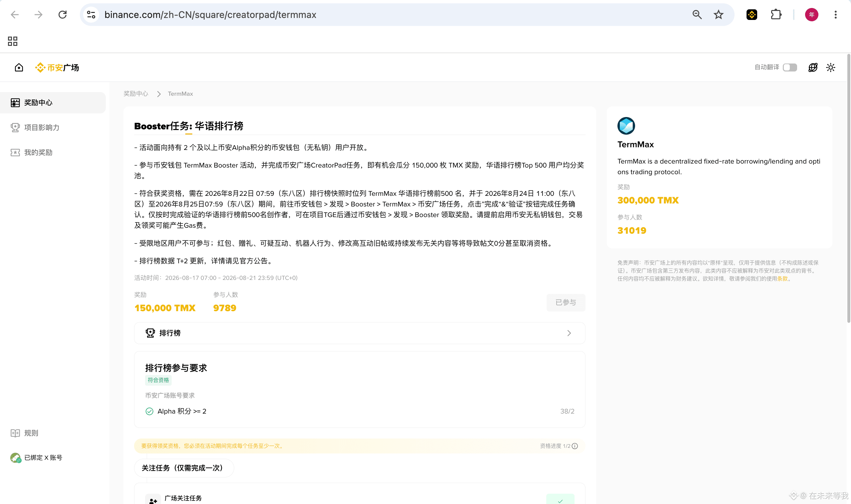The height and width of the screenshot is (504, 851).
Task: Click the 币安广场 logo
Action: [57, 67]
